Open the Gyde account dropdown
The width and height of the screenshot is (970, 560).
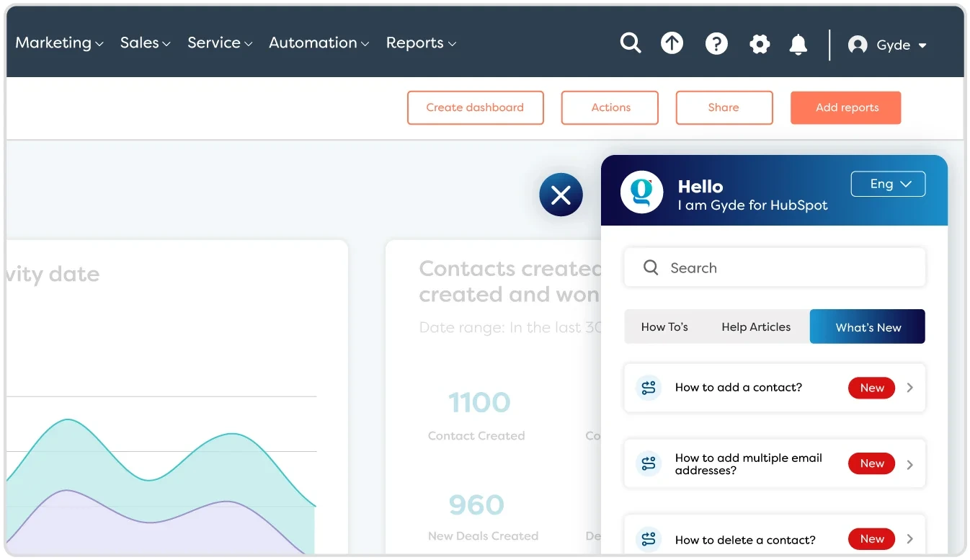(888, 45)
